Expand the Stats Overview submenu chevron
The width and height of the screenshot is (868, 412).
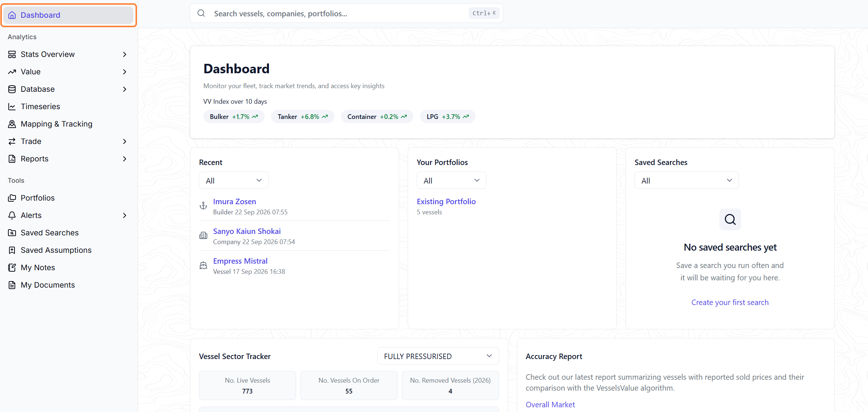coord(125,54)
